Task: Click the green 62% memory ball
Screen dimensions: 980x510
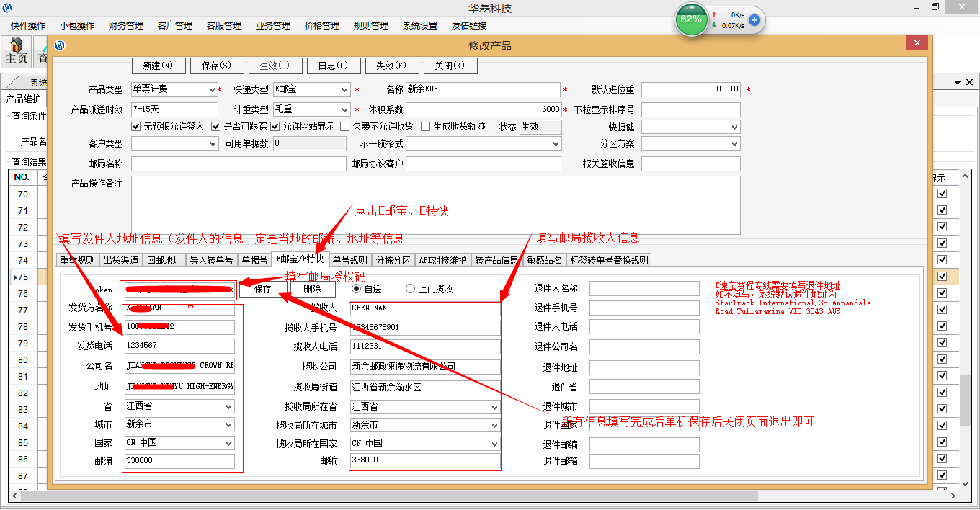Action: 691,19
